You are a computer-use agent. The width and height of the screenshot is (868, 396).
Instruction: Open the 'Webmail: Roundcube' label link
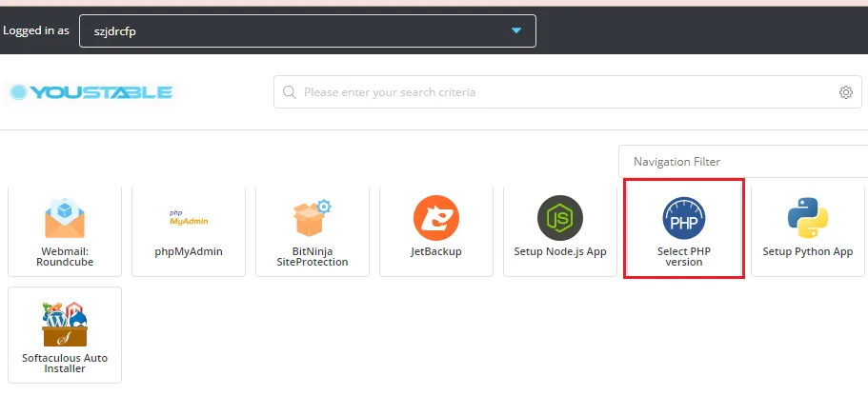point(65,257)
